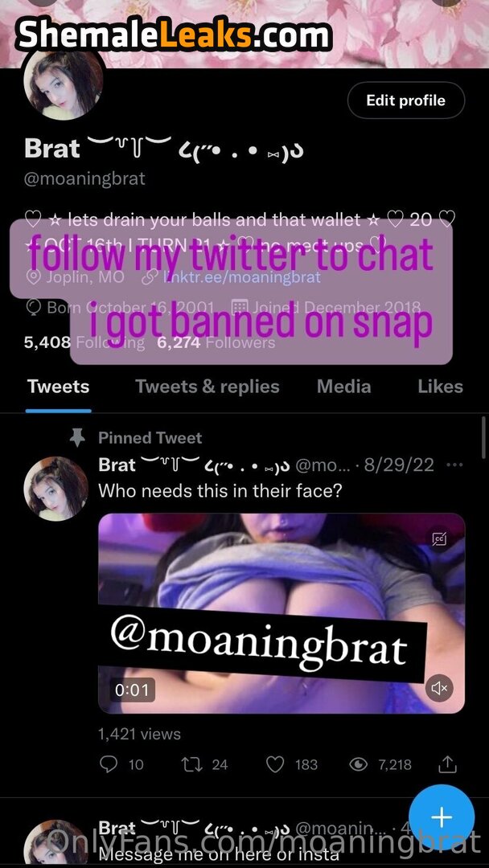The height and width of the screenshot is (868, 489).
Task: Open the three-dot more menu on pinned tweet
Action: click(x=454, y=465)
